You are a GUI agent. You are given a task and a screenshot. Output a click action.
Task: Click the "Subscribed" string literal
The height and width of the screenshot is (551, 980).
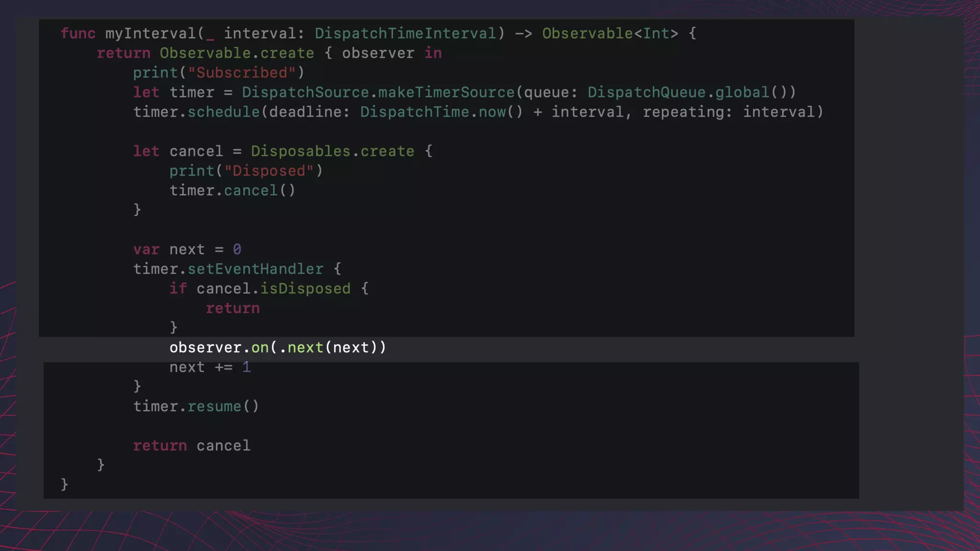[242, 73]
